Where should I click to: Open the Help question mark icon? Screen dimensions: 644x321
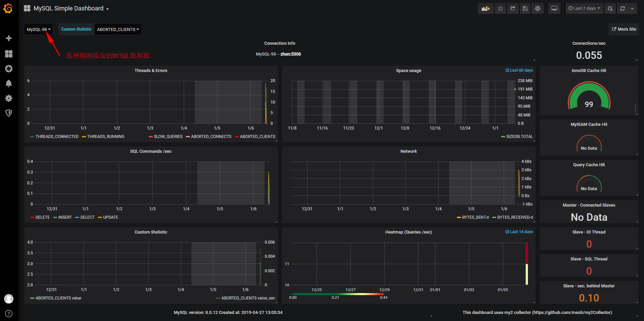(x=9, y=314)
